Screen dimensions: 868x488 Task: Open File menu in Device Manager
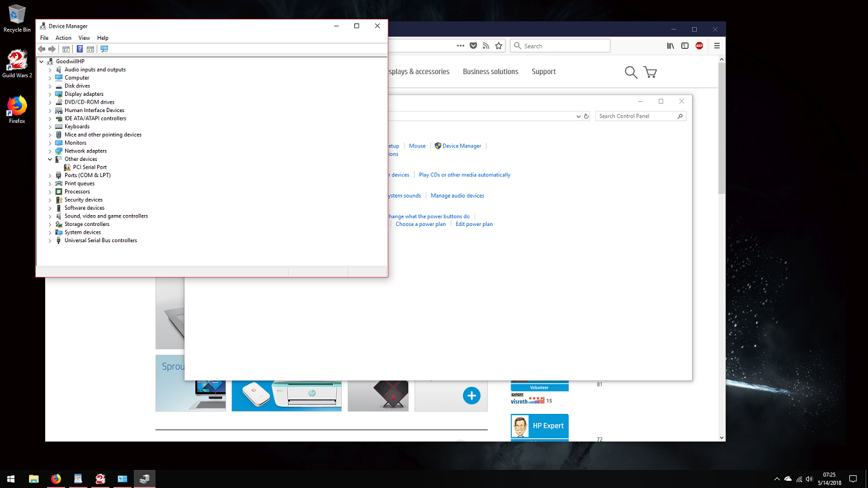point(44,38)
